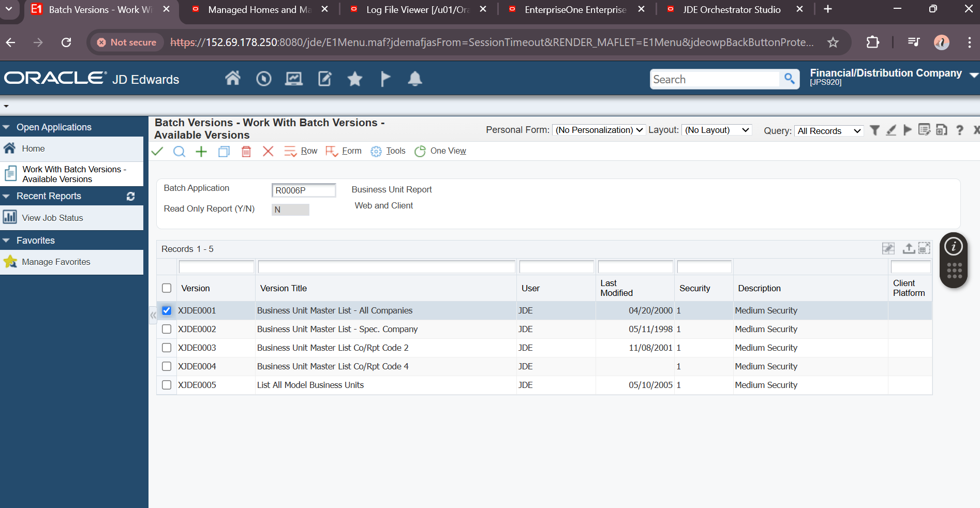Check the XJDE0003 row checkbox
Screen dimensions: 980x508
pos(167,348)
